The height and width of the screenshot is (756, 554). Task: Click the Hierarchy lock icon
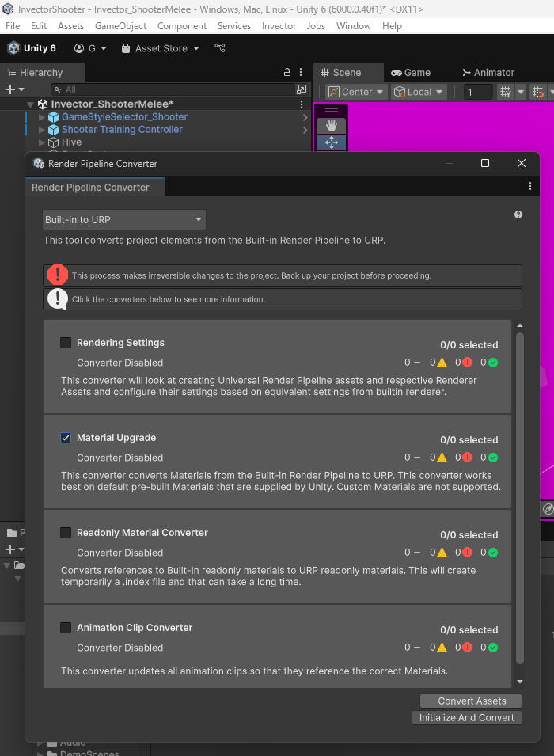(x=287, y=72)
